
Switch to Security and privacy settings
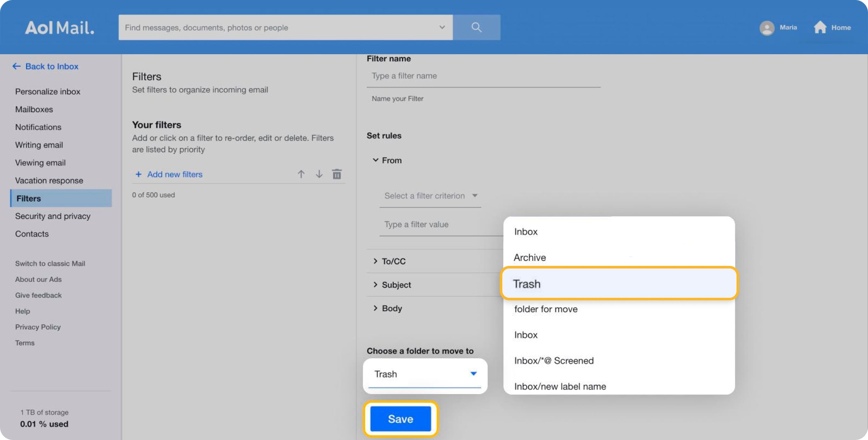[x=53, y=216]
